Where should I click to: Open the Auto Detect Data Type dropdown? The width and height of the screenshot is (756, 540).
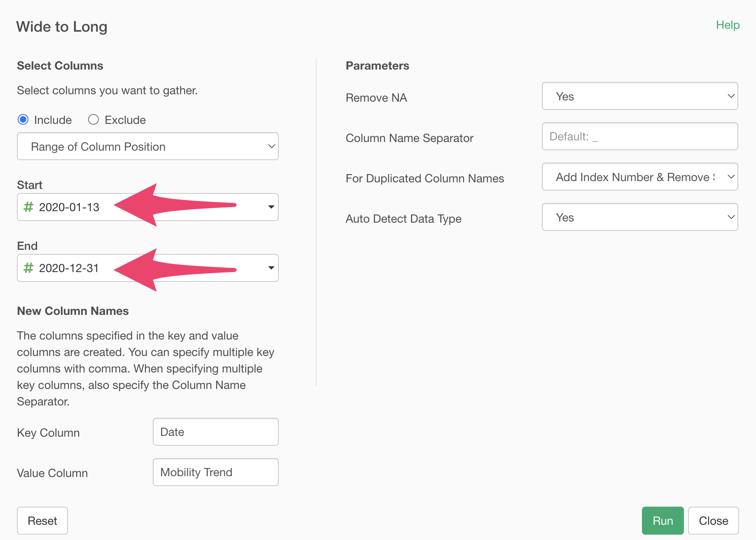639,217
